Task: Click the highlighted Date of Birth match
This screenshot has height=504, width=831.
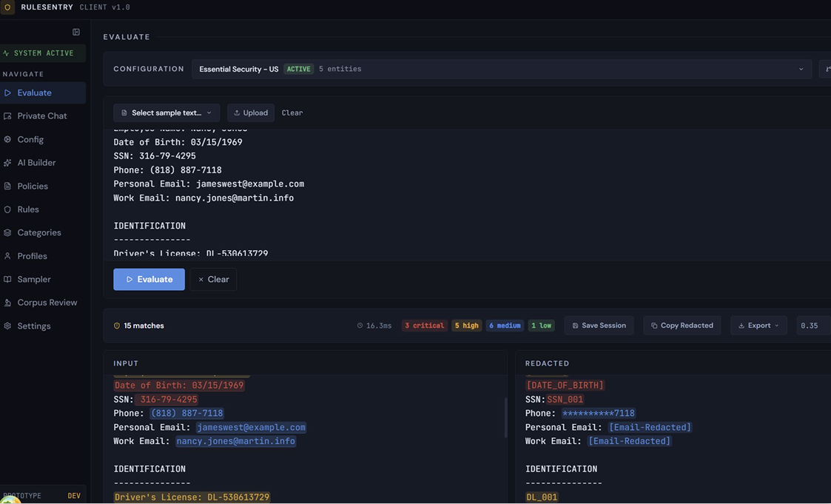Action: [178, 386]
